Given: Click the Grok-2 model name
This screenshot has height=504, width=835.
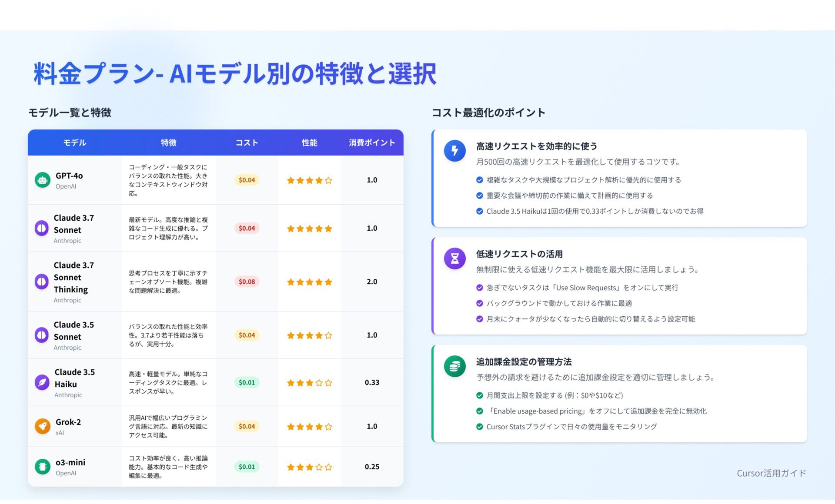Looking at the screenshot, I should [x=68, y=422].
